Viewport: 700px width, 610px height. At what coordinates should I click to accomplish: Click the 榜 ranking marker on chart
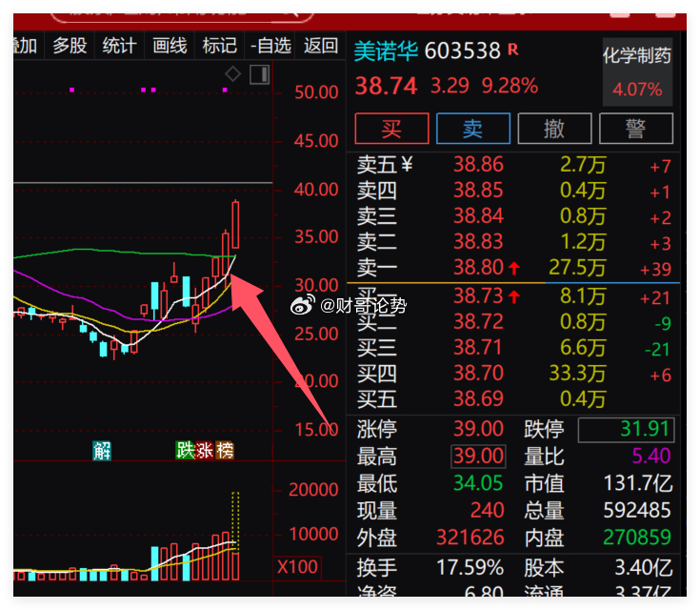click(x=225, y=451)
